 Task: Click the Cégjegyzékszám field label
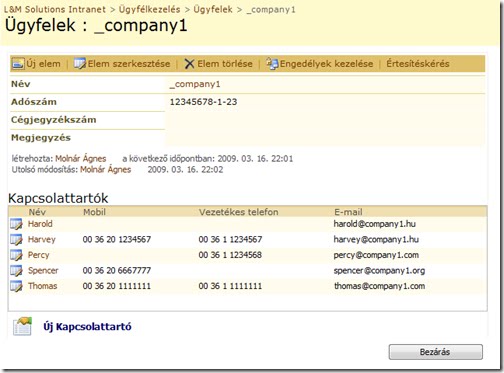[x=54, y=120]
